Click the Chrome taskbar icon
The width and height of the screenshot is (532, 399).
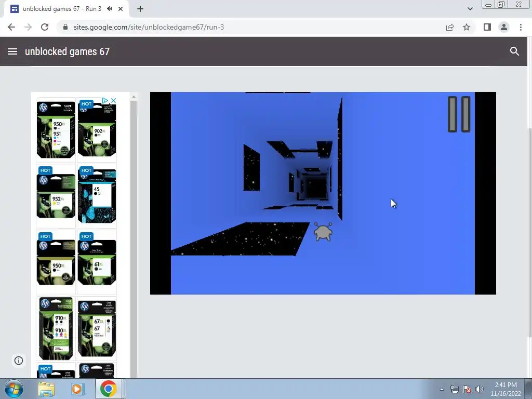pos(109,389)
